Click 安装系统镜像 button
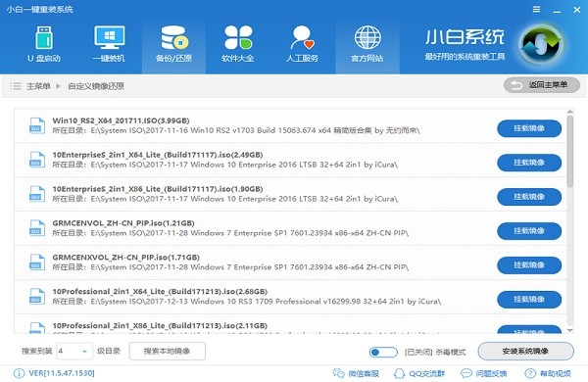Screen dimensions: 588x382 tap(525, 352)
